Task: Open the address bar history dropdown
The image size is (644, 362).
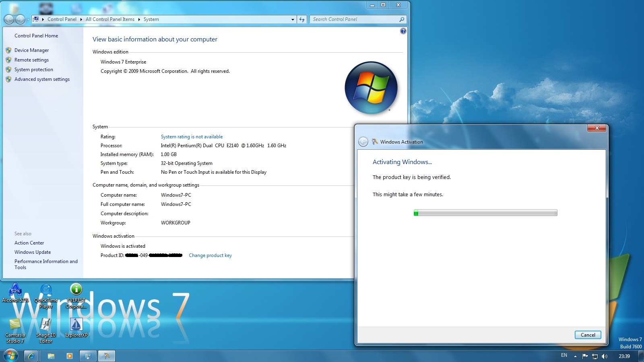Action: point(293,19)
